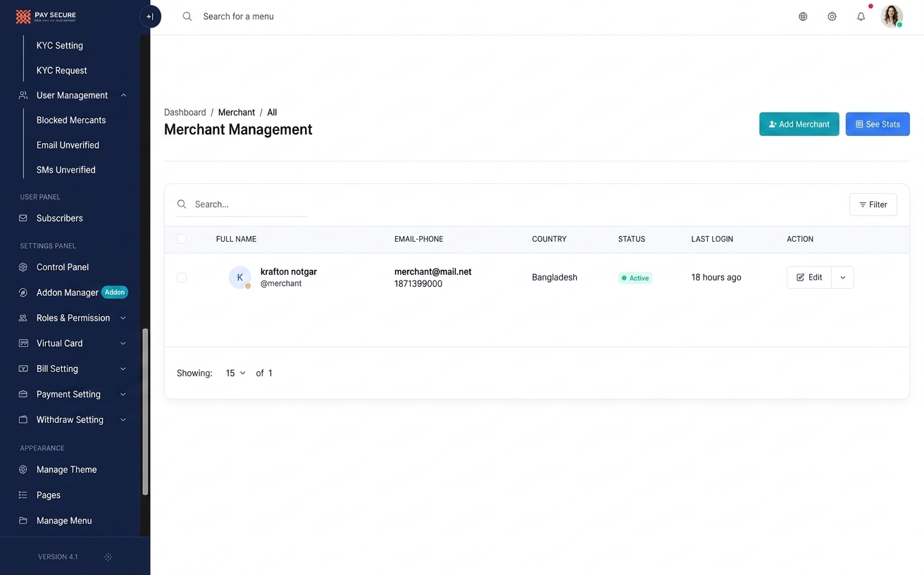This screenshot has width=924, height=575.
Task: Click the Addon Manager compass icon
Action: coord(23,292)
